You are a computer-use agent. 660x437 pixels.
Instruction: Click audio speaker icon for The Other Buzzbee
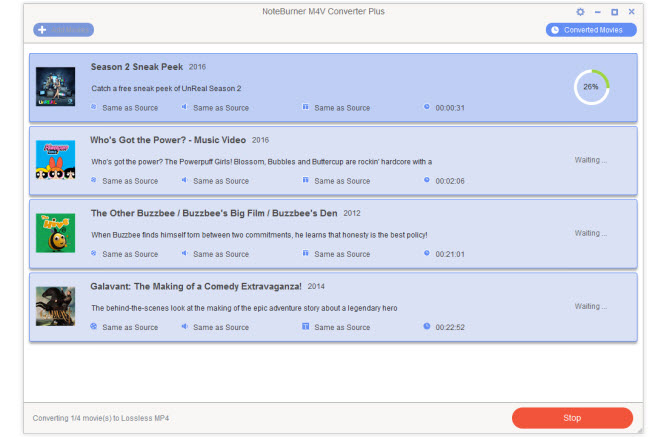click(184, 253)
